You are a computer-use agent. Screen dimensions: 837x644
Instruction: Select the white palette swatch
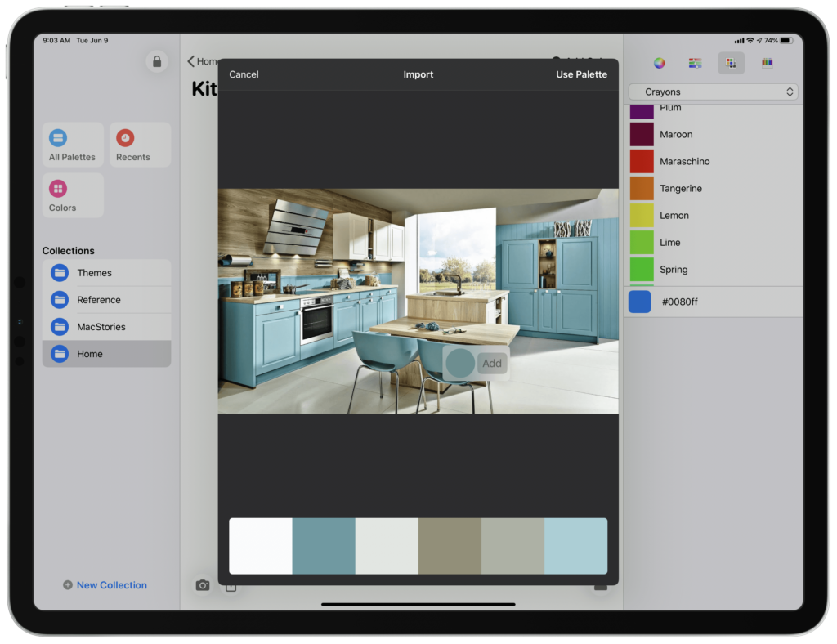[261, 546]
